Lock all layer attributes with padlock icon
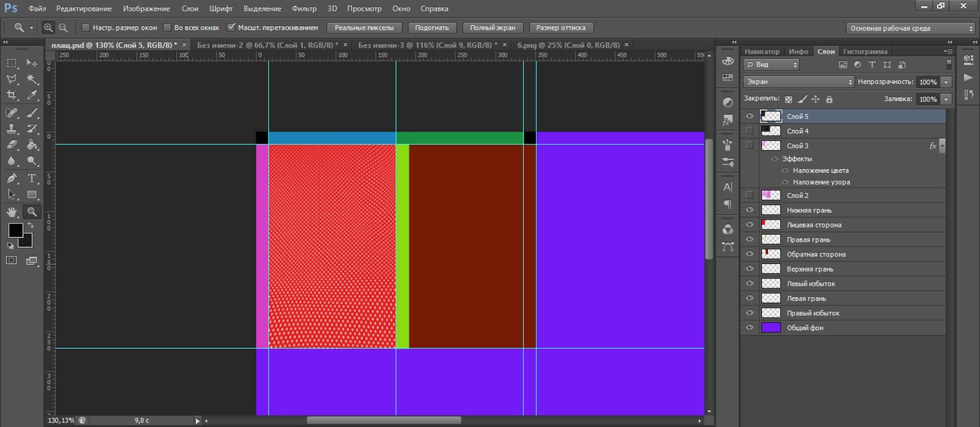The width and height of the screenshot is (980, 427). tap(829, 99)
